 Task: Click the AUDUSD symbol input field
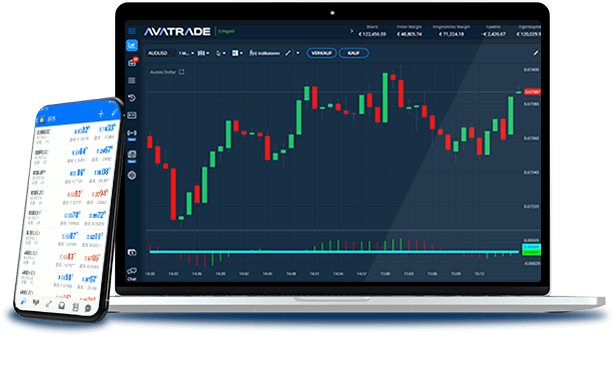point(161,53)
